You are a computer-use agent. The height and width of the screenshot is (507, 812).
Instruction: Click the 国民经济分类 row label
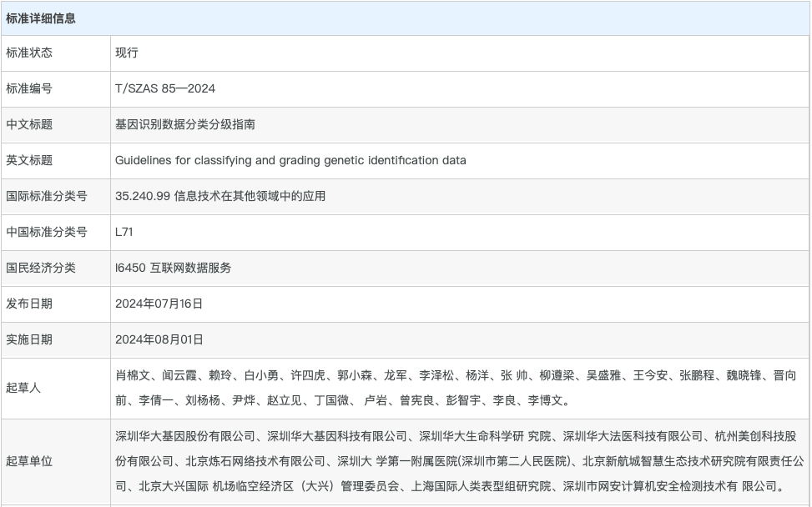pyautogui.click(x=37, y=269)
